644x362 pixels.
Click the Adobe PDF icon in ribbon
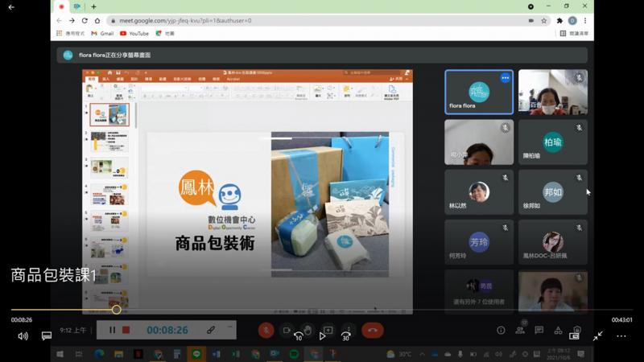tap(391, 93)
